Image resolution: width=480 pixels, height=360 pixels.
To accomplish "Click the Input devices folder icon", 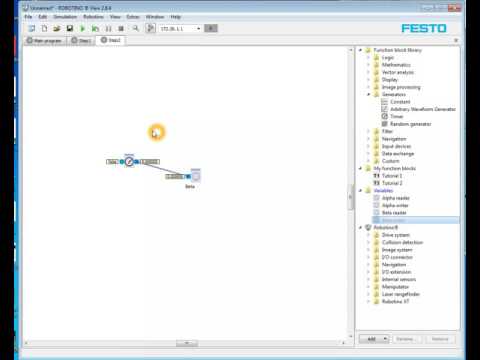I will coord(376,146).
